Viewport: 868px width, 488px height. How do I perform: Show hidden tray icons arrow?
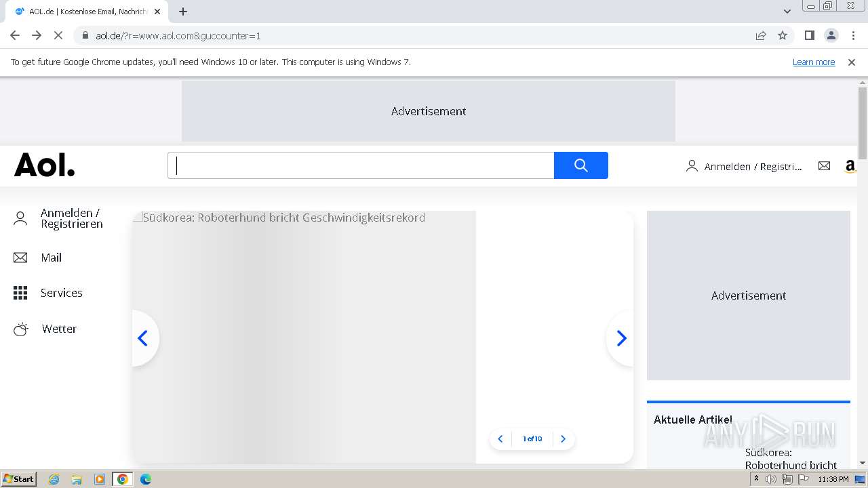click(757, 479)
